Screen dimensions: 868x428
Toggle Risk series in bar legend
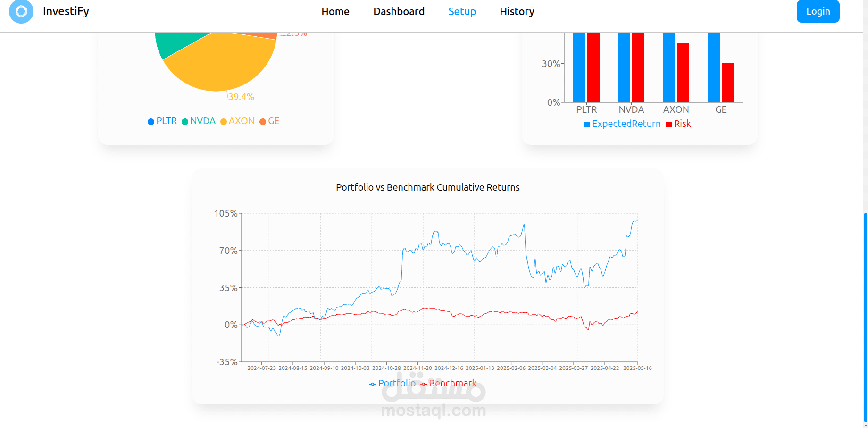[x=678, y=124]
